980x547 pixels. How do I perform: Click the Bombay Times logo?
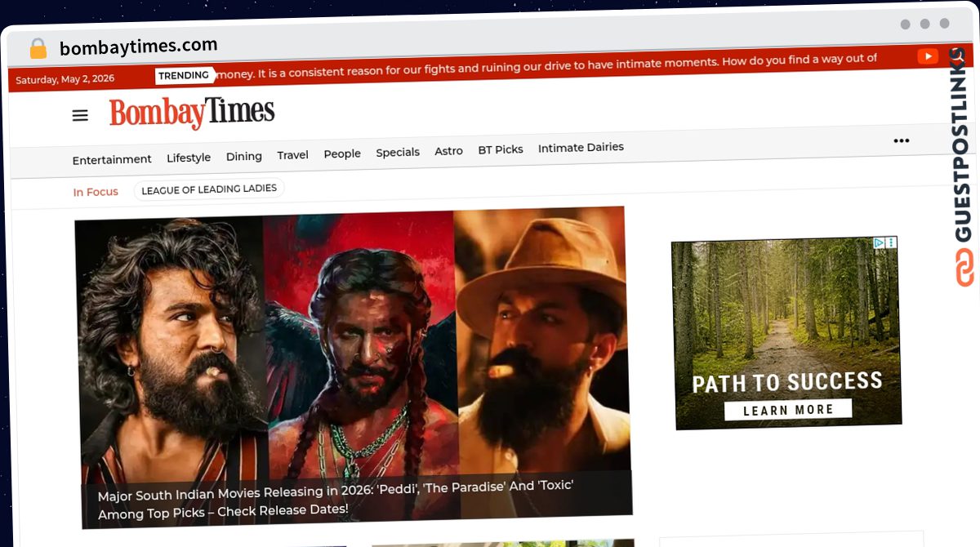(192, 113)
